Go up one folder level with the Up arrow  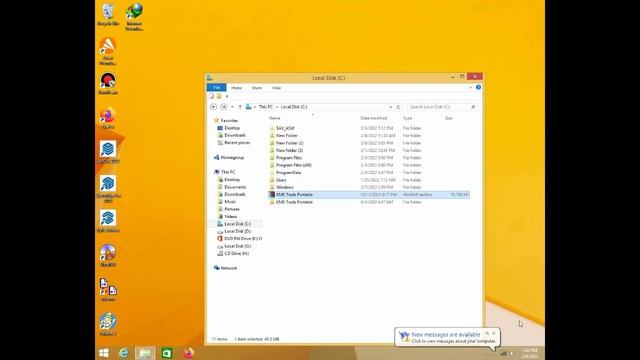pyautogui.click(x=240, y=107)
